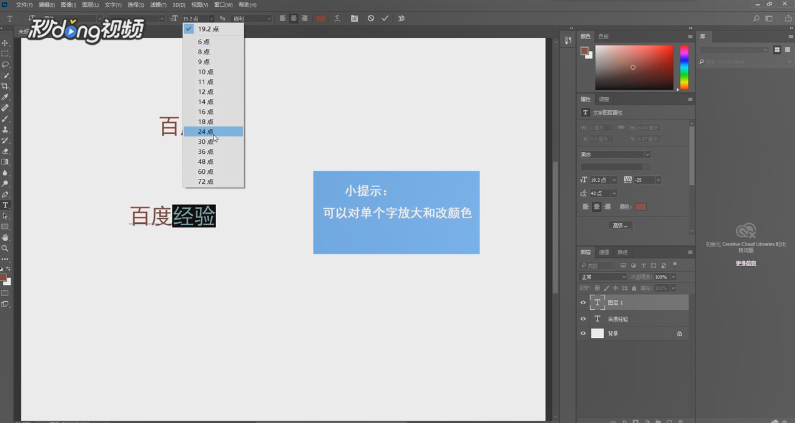The height and width of the screenshot is (423, 795).
Task: Select the Clone Stamp tool
Action: point(5,129)
